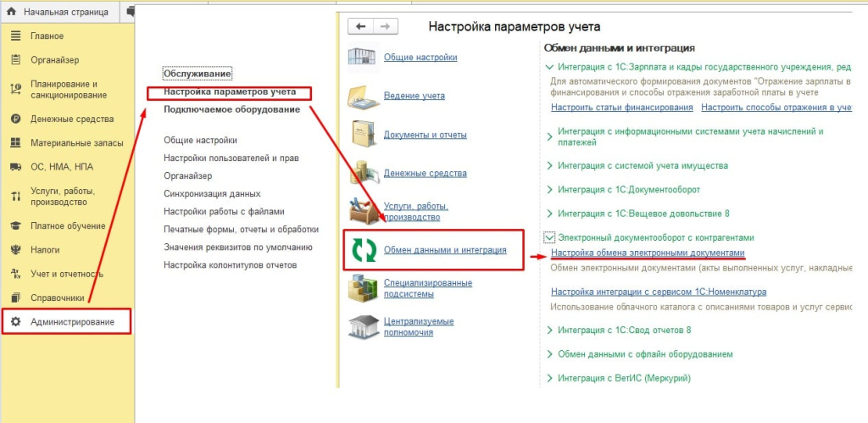This screenshot has height=423, width=868.
Task: Click the Централизуемые полномочия bank building icon
Action: coord(363,326)
